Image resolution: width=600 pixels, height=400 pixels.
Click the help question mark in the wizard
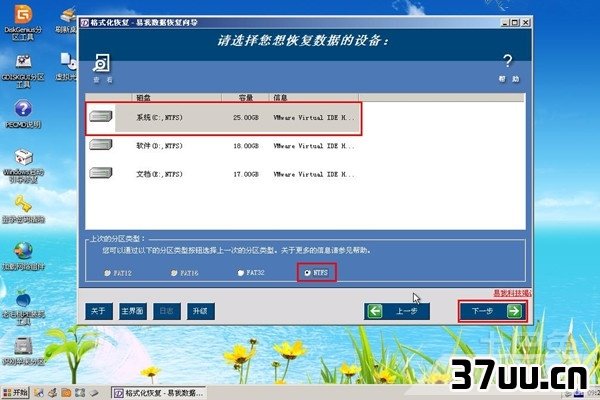508,61
